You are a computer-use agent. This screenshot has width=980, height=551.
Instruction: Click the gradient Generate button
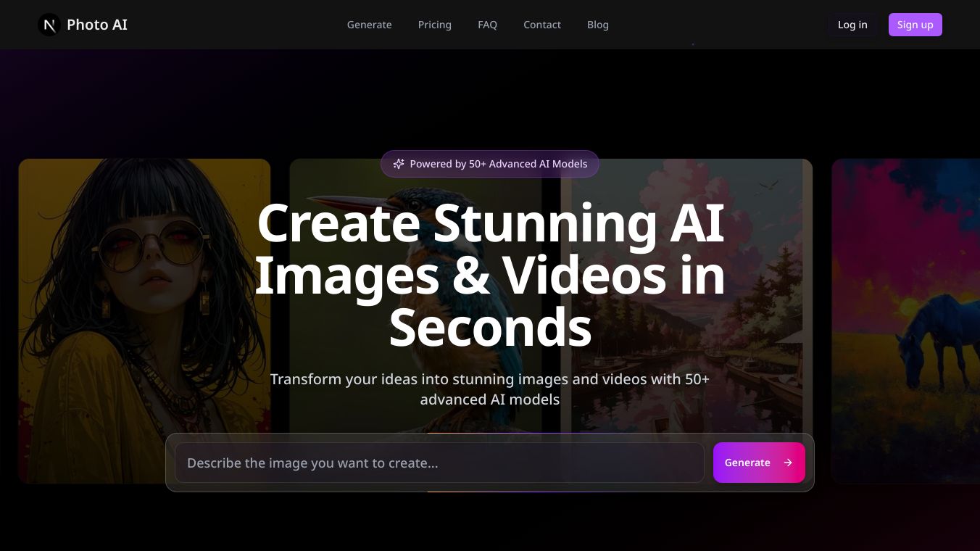(759, 463)
